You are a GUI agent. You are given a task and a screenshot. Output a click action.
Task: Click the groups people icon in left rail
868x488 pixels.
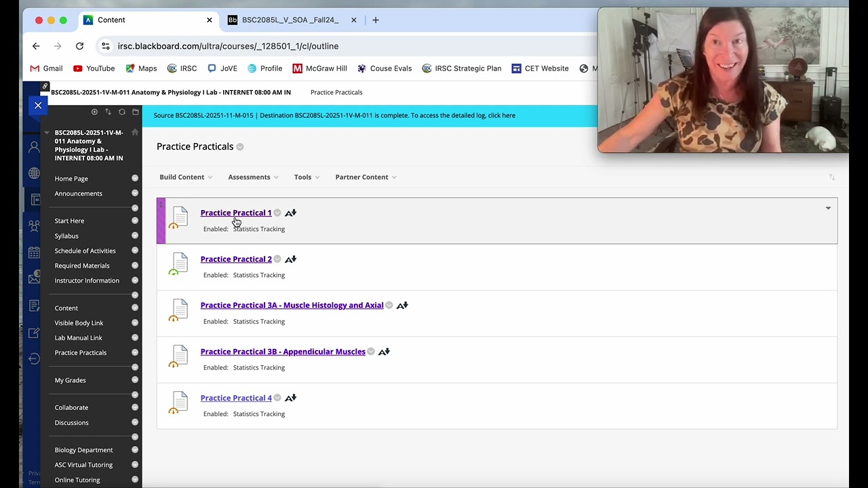[34, 226]
